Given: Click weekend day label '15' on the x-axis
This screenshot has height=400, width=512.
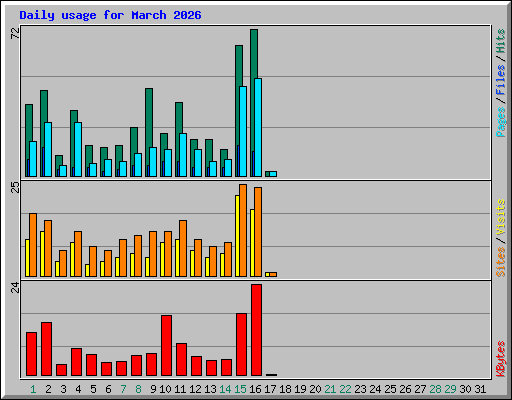Looking at the screenshot, I should tap(240, 389).
